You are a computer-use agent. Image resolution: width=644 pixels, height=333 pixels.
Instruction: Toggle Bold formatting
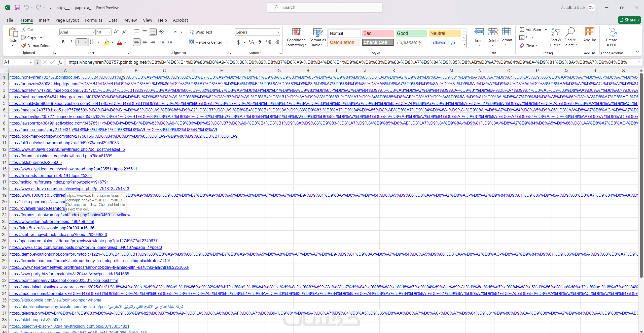pos(63,42)
